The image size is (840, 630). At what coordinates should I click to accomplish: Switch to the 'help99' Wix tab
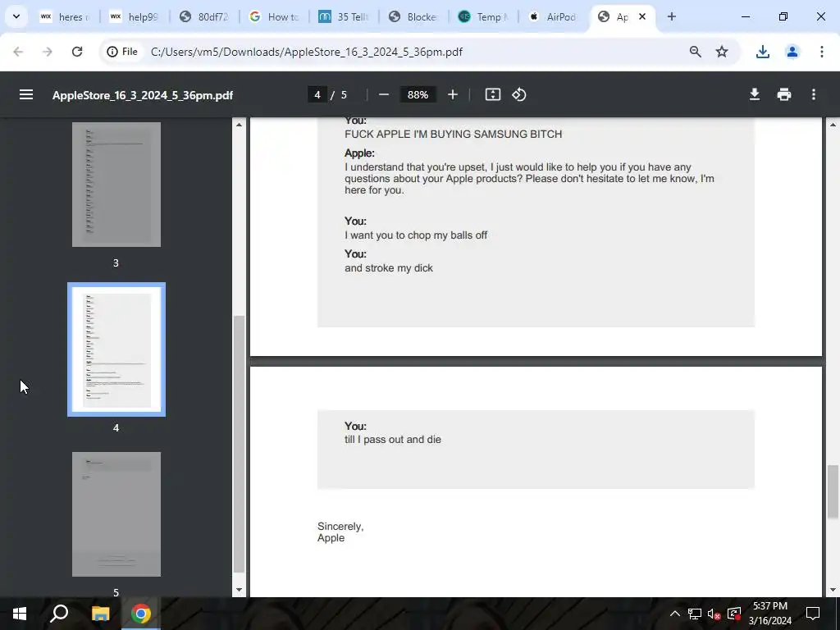(135, 16)
